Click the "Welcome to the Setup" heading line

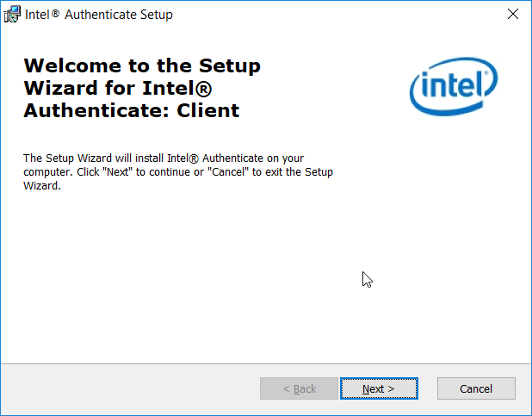tap(142, 65)
